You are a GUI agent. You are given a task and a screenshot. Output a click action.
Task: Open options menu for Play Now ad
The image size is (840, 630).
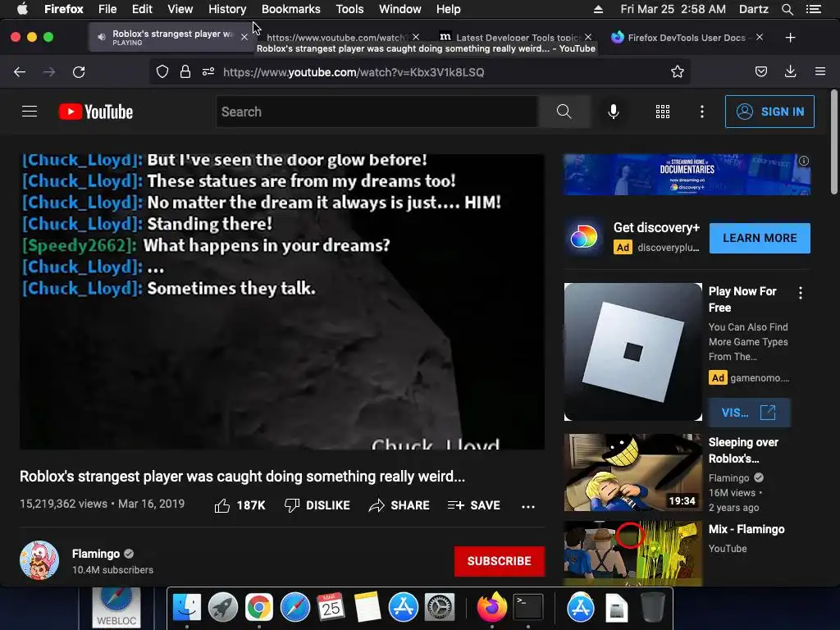pyautogui.click(x=801, y=293)
